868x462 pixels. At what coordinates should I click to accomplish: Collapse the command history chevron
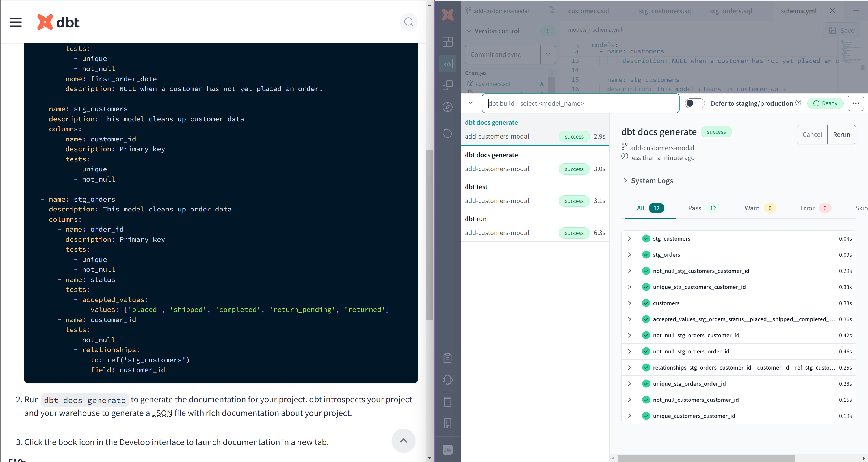point(471,103)
